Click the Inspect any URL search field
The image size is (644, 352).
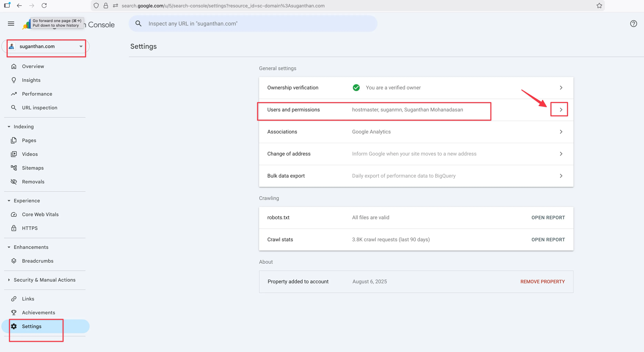click(253, 24)
